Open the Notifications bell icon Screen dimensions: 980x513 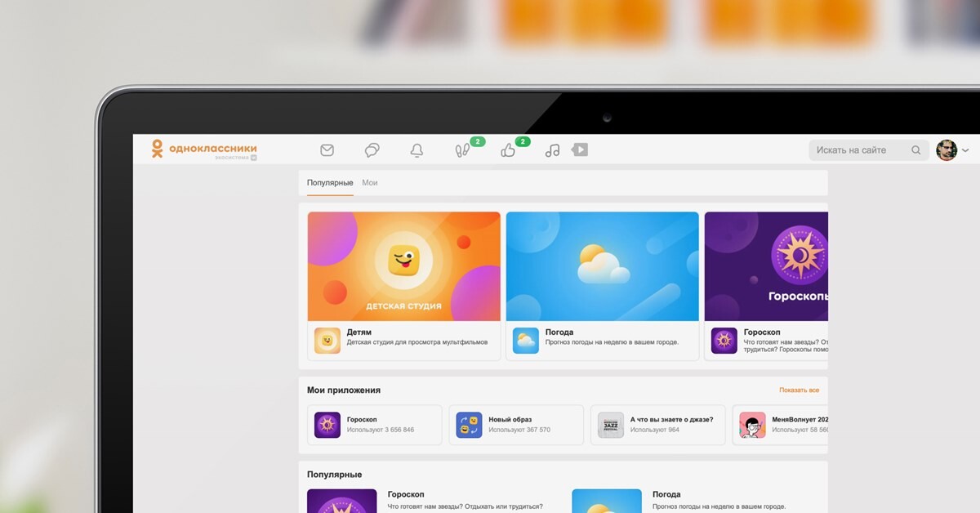[x=416, y=150]
